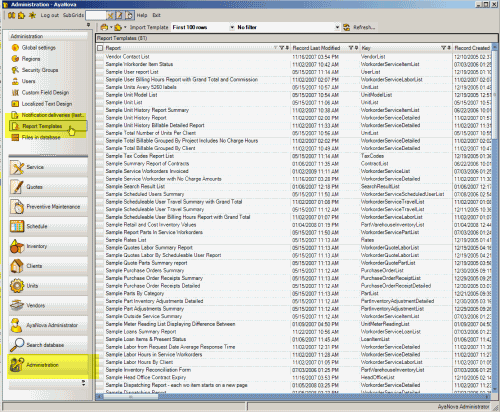The height and width of the screenshot is (412, 500).
Task: Open the Clients navigation group
Action: [x=48, y=266]
